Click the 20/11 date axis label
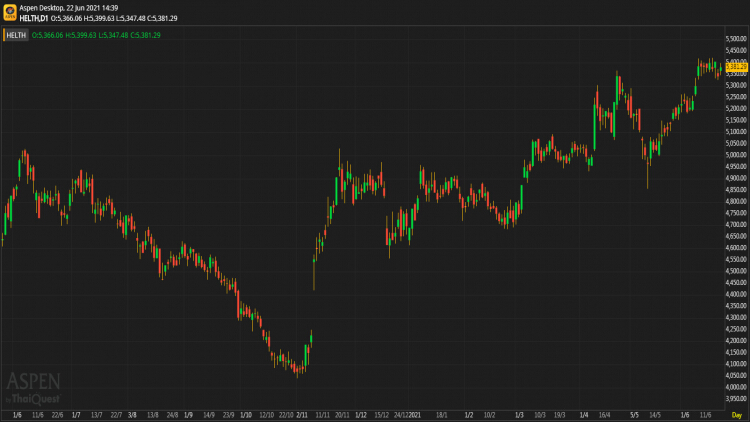The width and height of the screenshot is (750, 422). (342, 415)
